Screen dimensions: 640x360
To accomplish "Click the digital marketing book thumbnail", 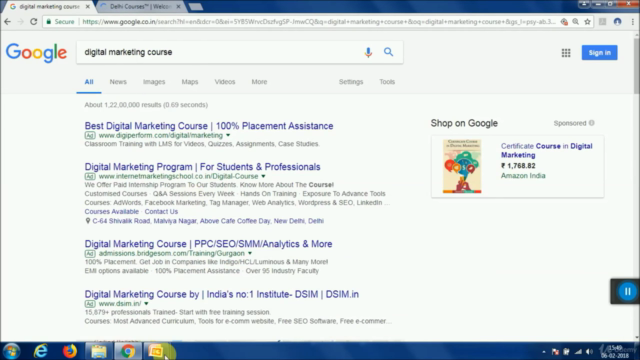I will tap(462, 166).
